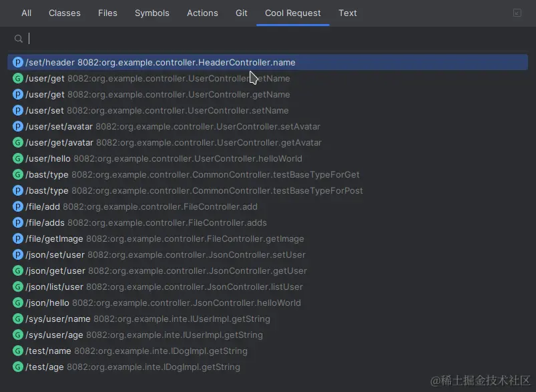Click the GET icon beside /json/list/user
The height and width of the screenshot is (392, 536).
pos(18,287)
